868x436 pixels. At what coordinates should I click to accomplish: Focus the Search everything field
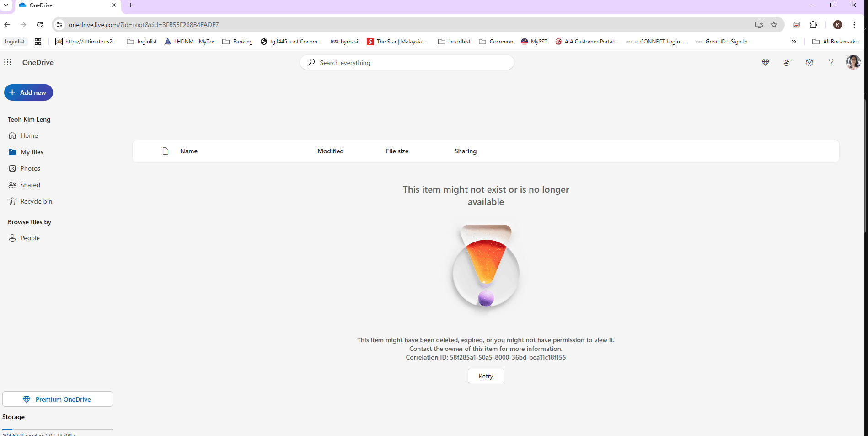coord(407,63)
